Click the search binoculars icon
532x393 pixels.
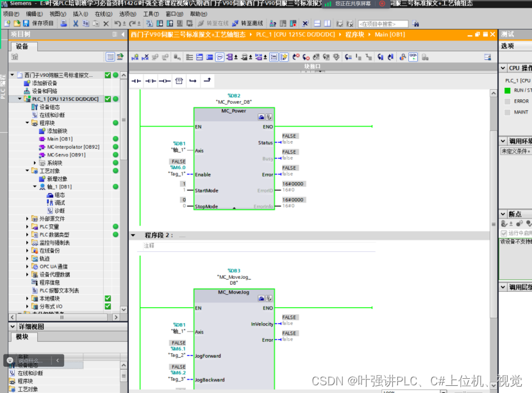pyautogui.click(x=415, y=24)
